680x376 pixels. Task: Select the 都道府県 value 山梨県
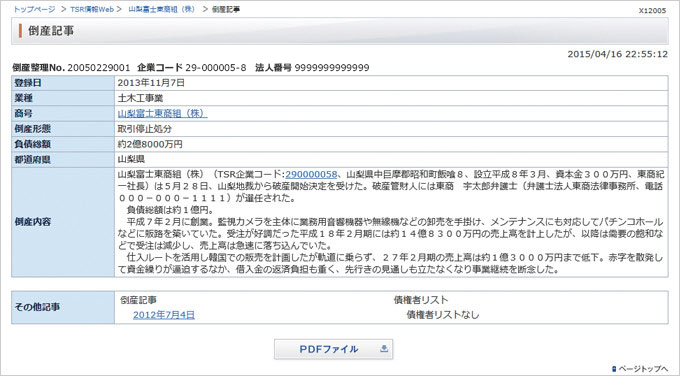(131, 160)
